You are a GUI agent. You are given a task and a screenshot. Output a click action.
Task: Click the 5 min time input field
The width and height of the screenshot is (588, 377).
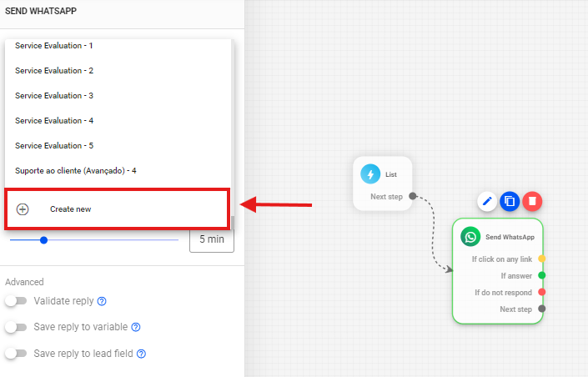tap(211, 240)
